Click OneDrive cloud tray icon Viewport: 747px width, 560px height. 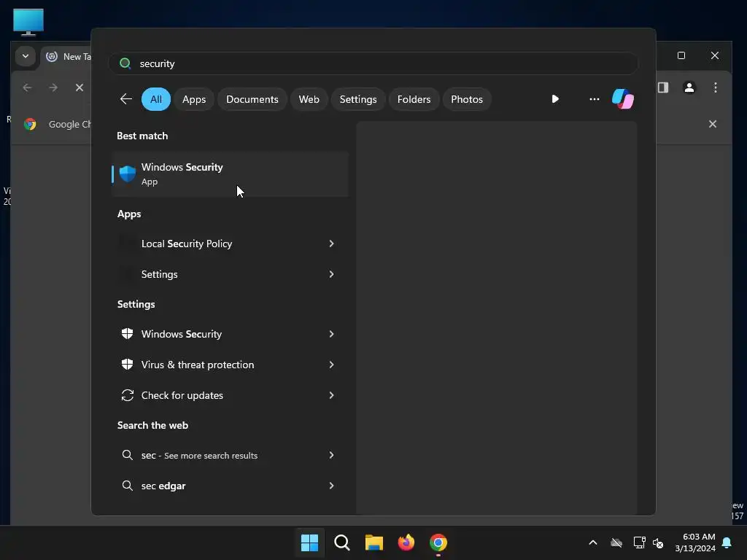coord(616,542)
